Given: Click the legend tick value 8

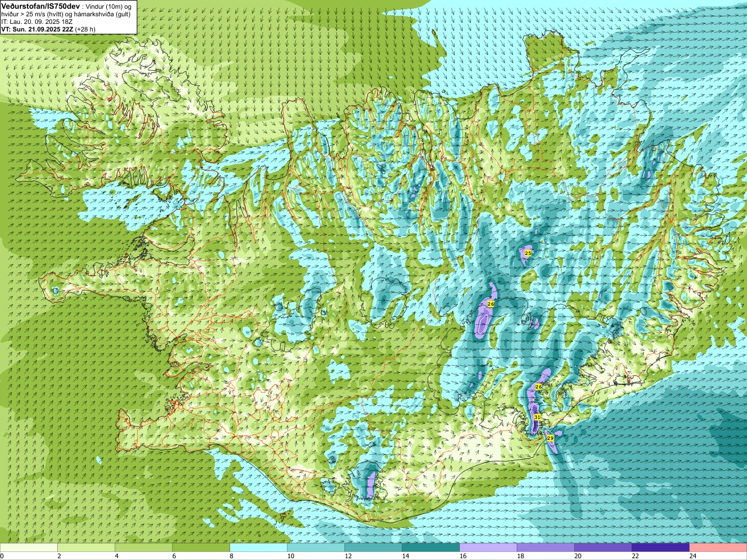Looking at the screenshot, I should tap(232, 556).
